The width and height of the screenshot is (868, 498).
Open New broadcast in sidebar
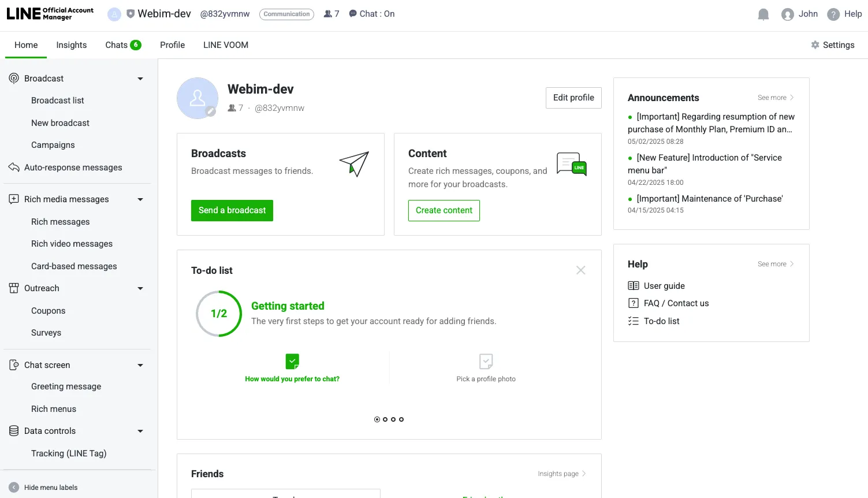point(61,123)
